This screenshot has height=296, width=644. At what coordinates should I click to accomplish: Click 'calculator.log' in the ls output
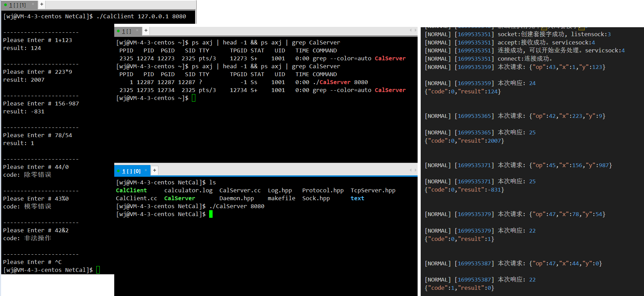[x=188, y=191]
